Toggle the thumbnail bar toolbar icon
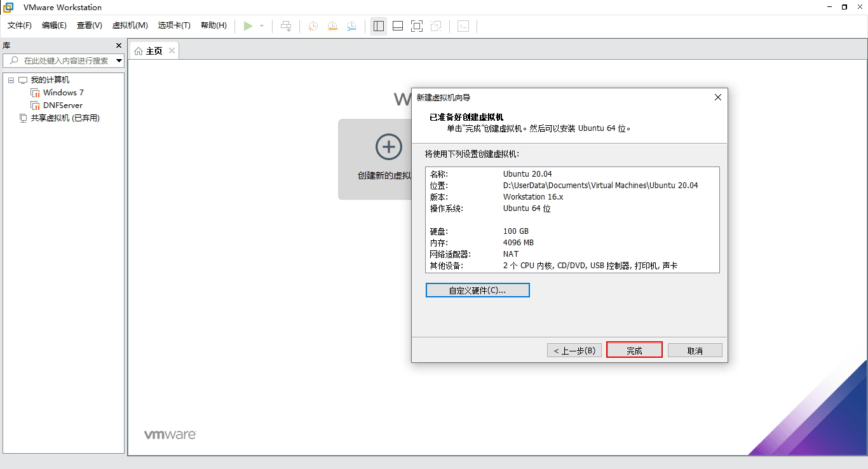This screenshot has height=469, width=868. click(x=398, y=26)
